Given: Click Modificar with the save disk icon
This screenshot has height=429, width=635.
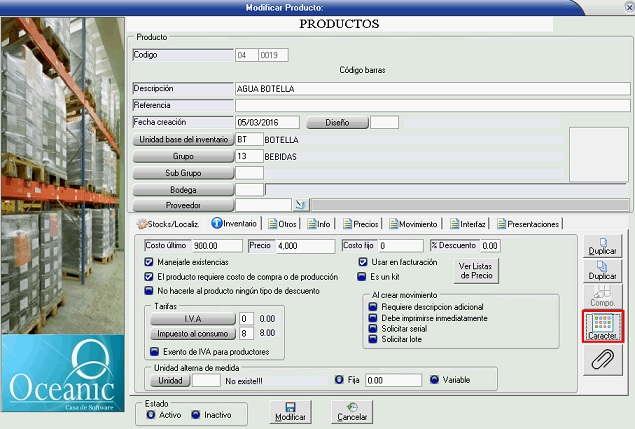Looking at the screenshot, I should click(x=289, y=411).
